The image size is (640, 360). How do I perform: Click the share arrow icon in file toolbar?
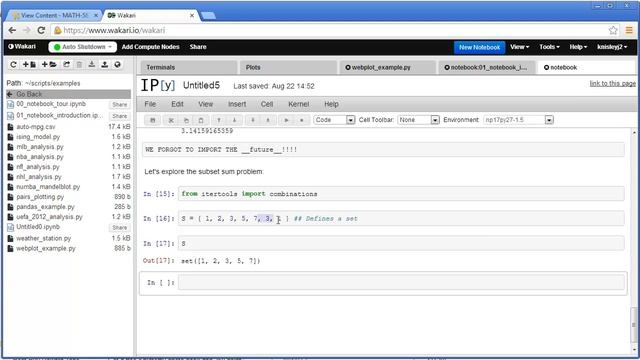67,64
